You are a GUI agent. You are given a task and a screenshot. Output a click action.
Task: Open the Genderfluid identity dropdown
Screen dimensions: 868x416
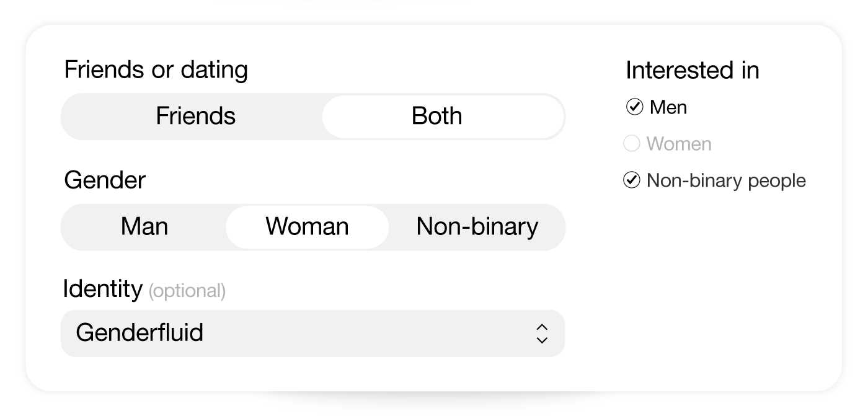(313, 333)
